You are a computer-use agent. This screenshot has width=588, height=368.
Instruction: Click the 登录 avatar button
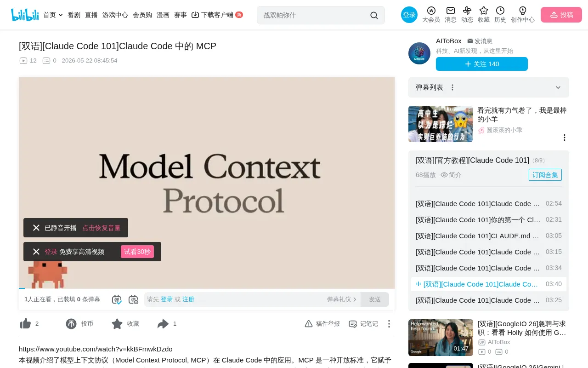[409, 15]
